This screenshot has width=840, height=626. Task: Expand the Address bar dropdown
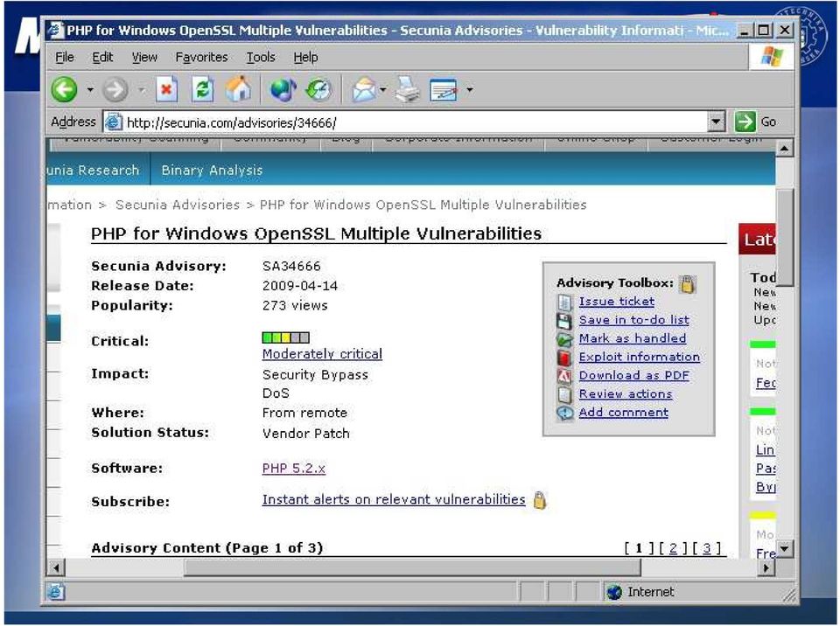point(717,122)
